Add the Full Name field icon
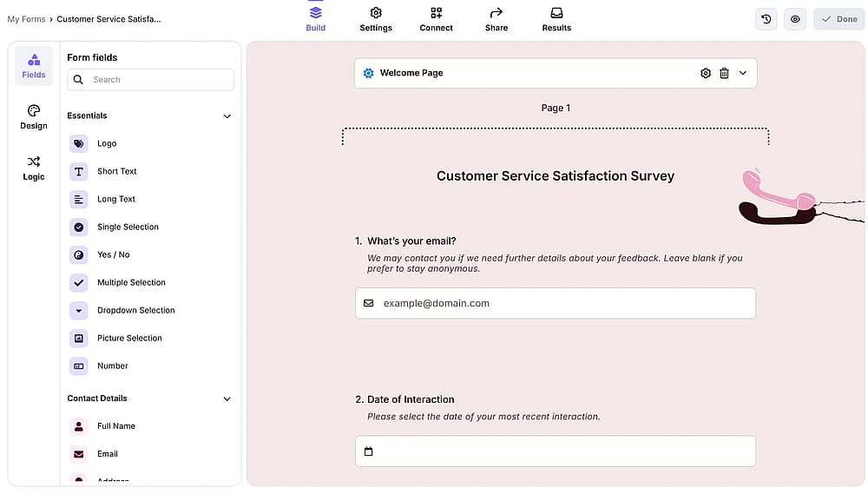The image size is (868, 494). point(79,426)
